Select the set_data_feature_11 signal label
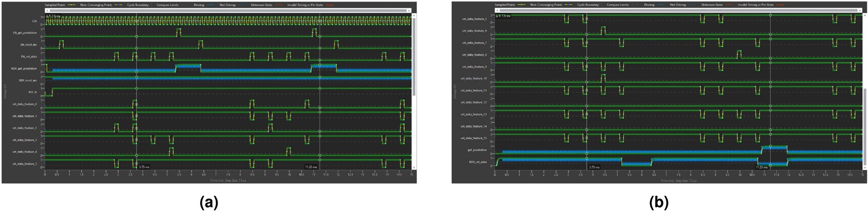Screen dimensions: 868x211 click(474, 91)
